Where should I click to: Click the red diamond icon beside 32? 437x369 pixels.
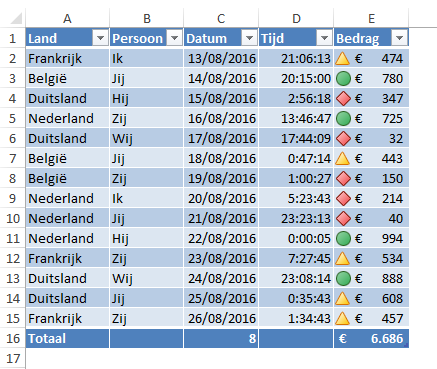(343, 139)
